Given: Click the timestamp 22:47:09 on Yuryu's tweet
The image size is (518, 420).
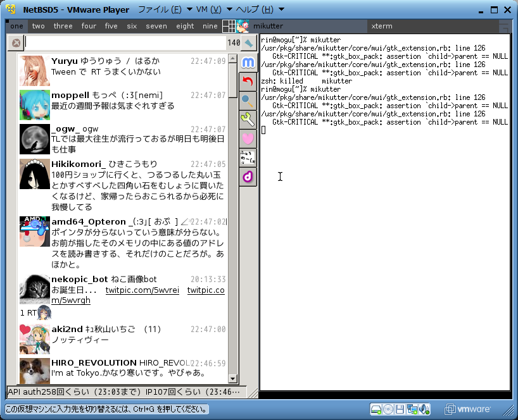Looking at the screenshot, I should pyautogui.click(x=208, y=61).
